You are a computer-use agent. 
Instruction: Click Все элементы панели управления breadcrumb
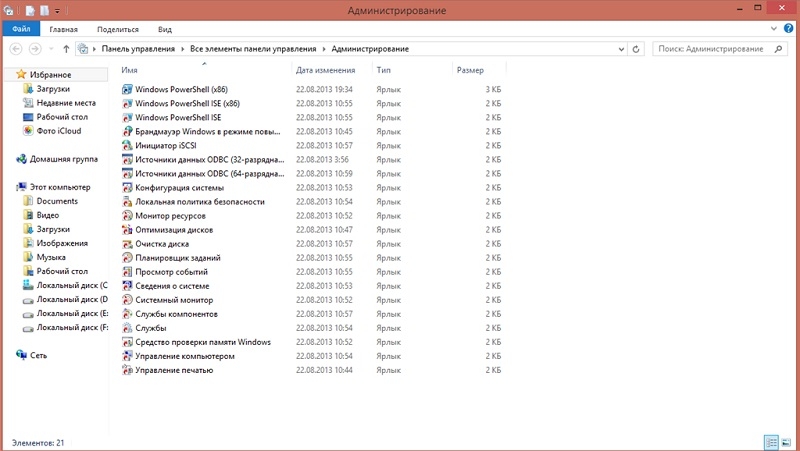tap(253, 49)
